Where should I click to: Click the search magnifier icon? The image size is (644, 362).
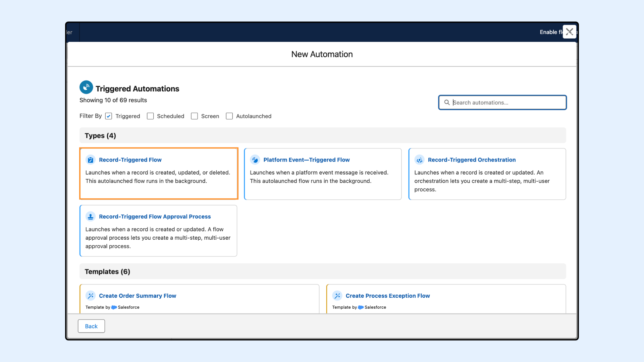point(447,103)
